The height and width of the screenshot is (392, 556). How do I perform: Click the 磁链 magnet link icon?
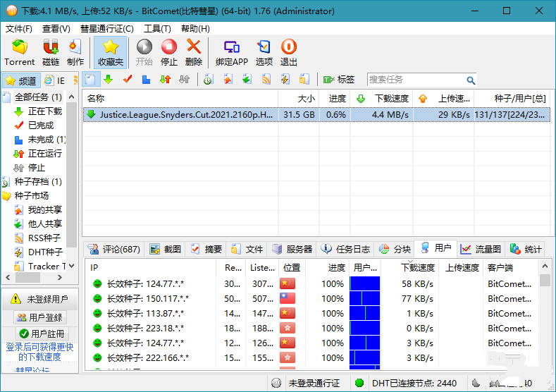51,53
